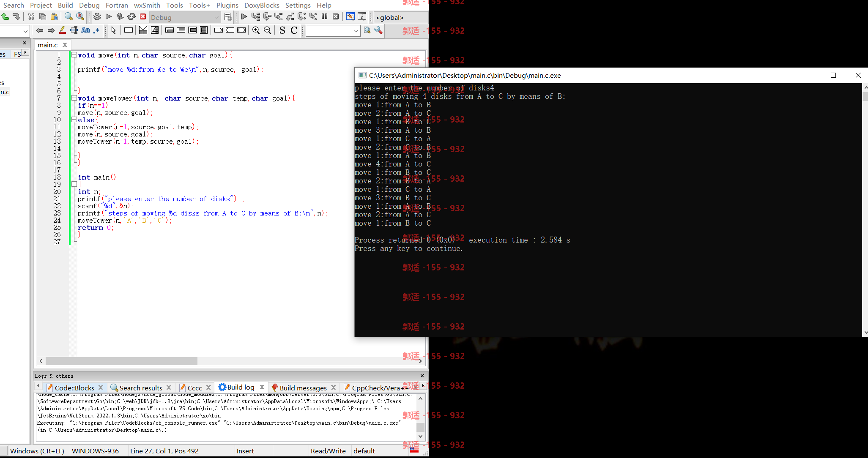Toggle comments C button
The image size is (868, 458).
[x=294, y=30]
